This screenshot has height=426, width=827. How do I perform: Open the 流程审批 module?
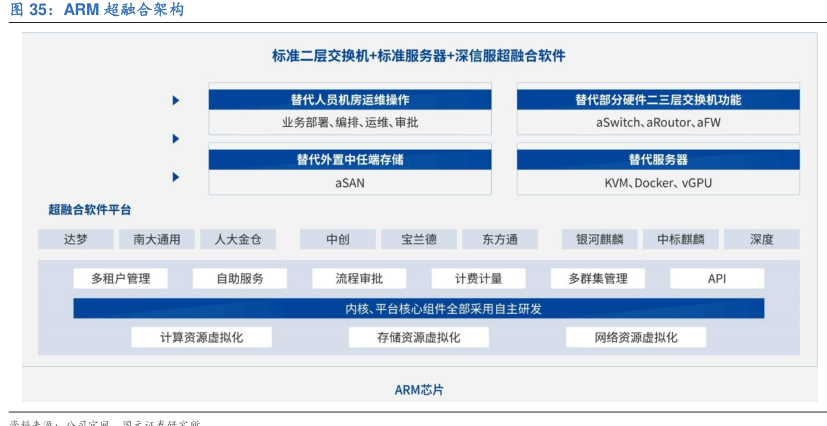tap(359, 279)
